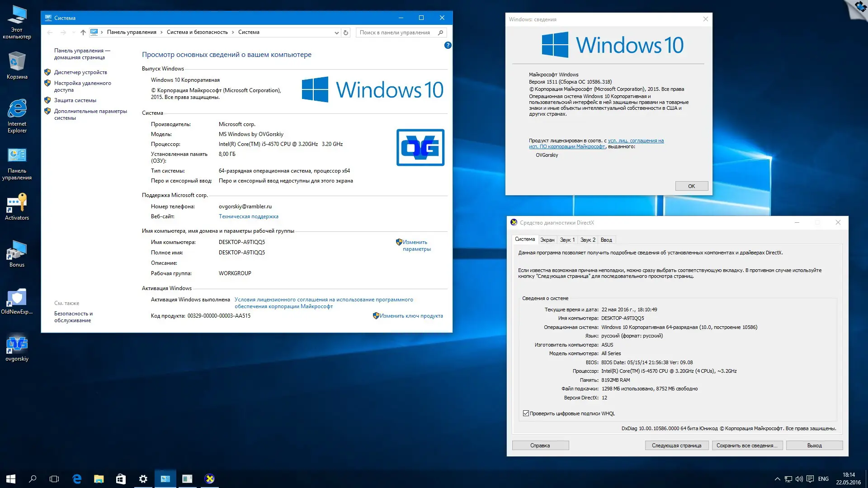Click the blue help question mark icon
This screenshot has width=868, height=488.
tap(448, 45)
